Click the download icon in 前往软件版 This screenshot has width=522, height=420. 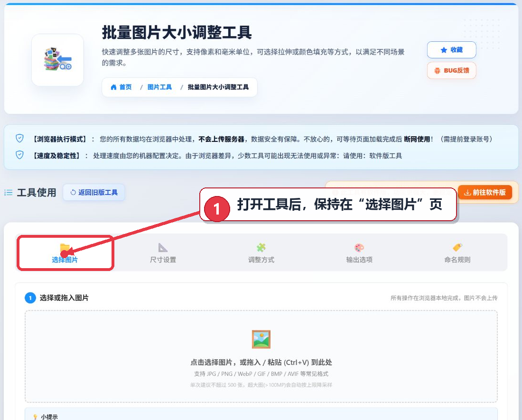(x=467, y=192)
